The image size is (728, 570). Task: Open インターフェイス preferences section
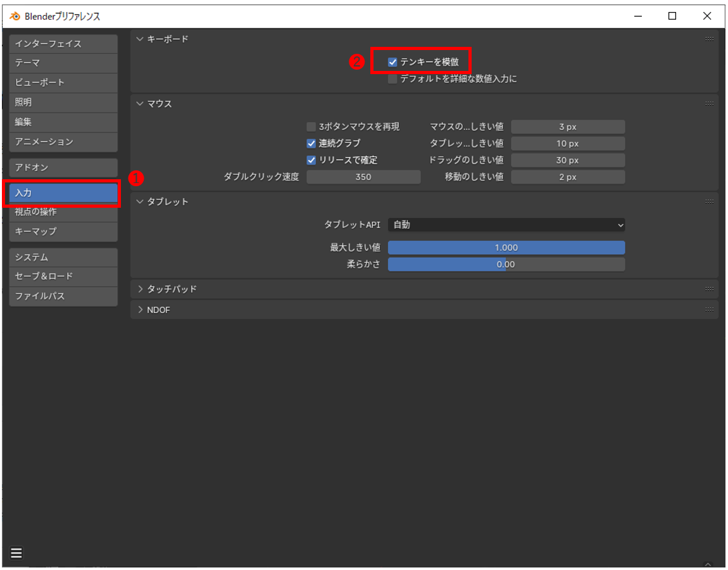coord(63,44)
